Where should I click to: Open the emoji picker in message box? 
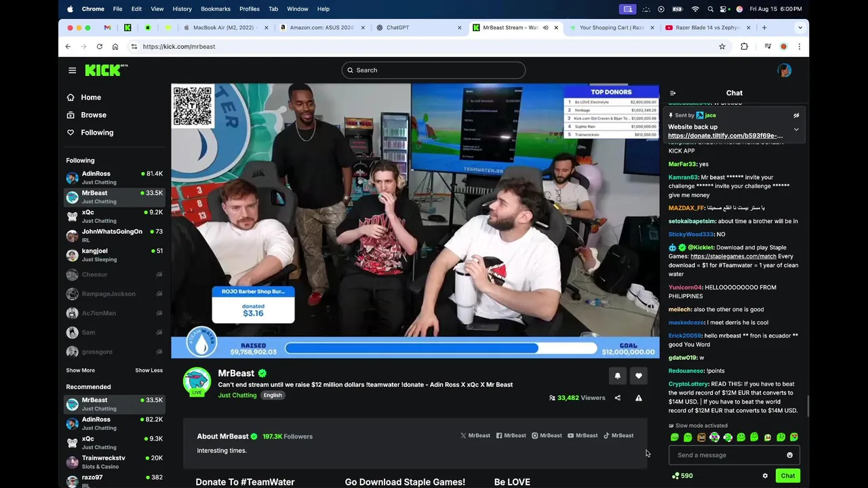coord(789,455)
